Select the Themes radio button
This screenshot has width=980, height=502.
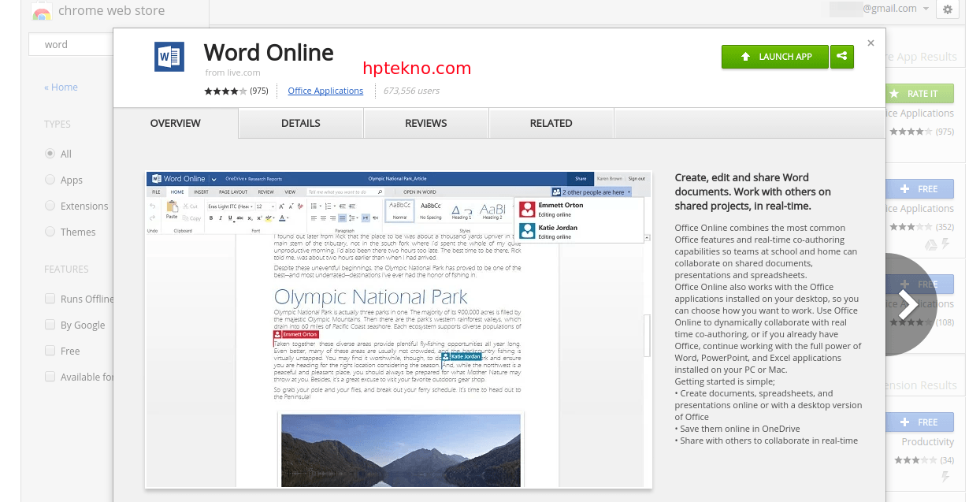click(x=50, y=232)
